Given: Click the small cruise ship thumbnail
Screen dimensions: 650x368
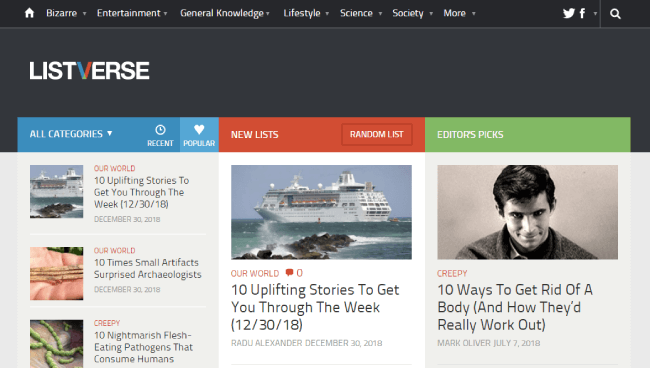Looking at the screenshot, I should [x=56, y=191].
